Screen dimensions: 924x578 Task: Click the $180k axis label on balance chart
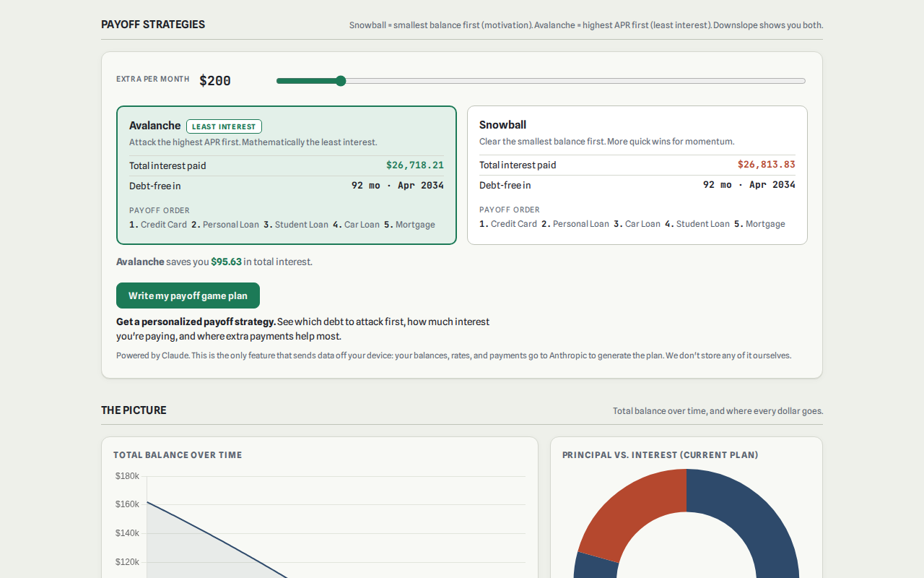click(x=127, y=476)
